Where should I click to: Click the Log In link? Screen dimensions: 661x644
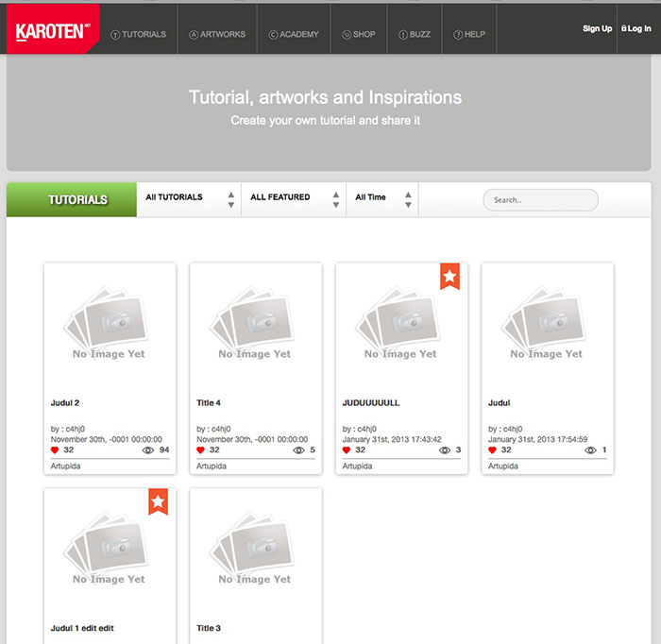click(636, 29)
